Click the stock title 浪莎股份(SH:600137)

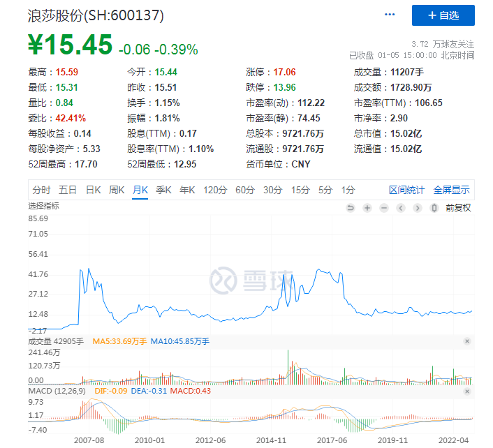pos(96,15)
